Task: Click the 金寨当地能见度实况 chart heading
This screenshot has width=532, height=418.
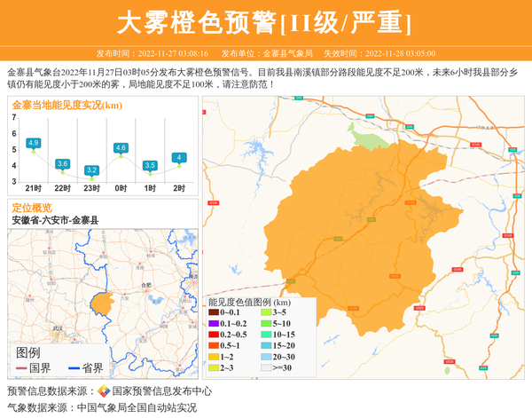Action: (x=66, y=106)
